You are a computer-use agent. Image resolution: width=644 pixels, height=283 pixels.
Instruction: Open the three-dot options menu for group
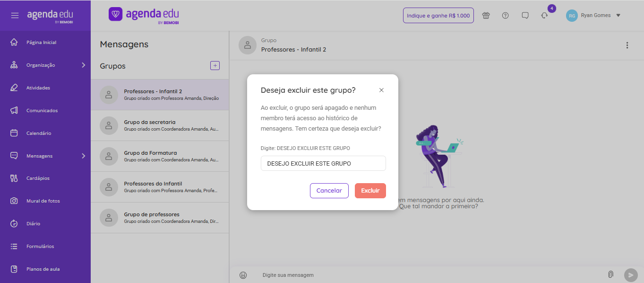pos(627,45)
